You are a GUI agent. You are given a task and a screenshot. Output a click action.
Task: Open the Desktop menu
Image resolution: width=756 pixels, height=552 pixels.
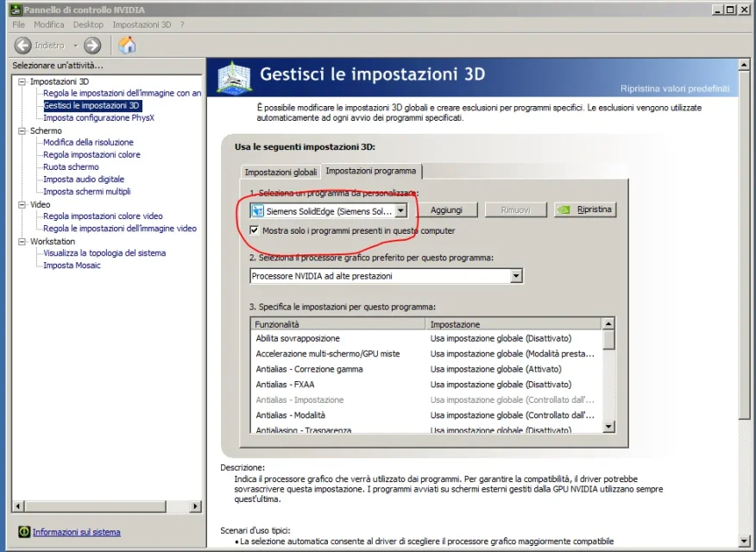click(x=88, y=25)
